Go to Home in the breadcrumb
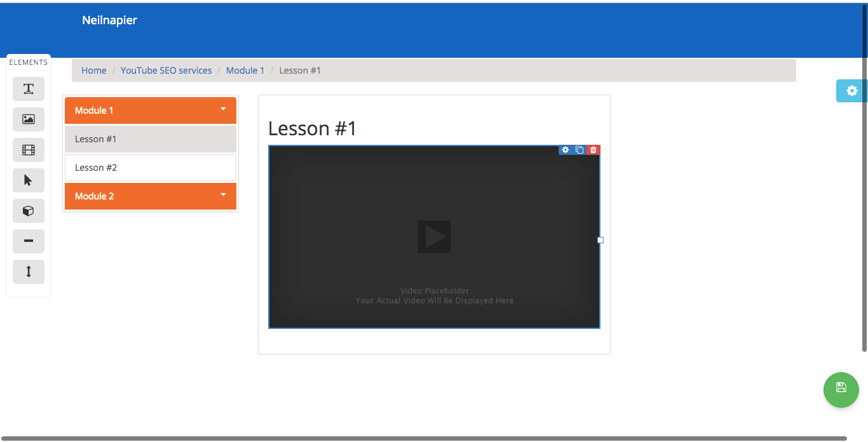 point(94,70)
